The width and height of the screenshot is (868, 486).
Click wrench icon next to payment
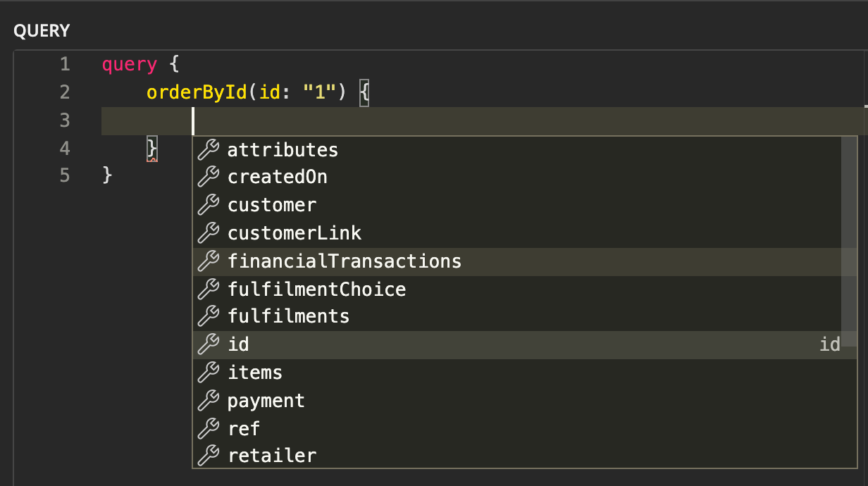pyautogui.click(x=208, y=401)
